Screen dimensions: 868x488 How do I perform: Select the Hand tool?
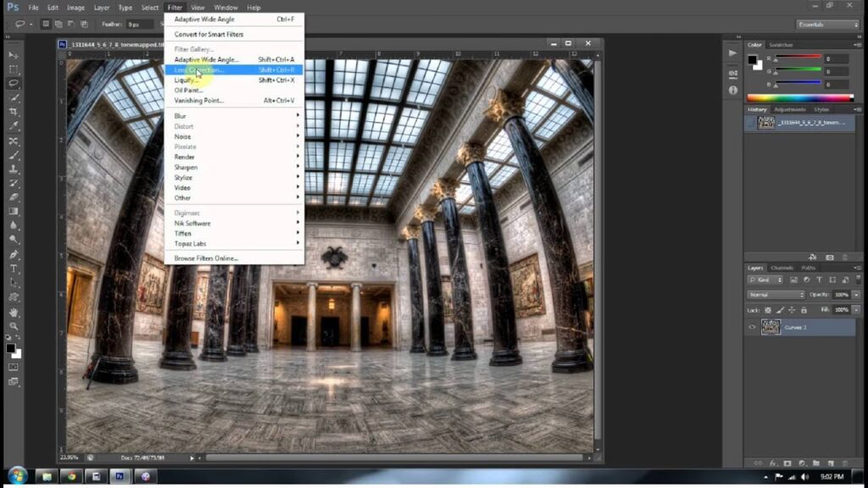(14, 311)
